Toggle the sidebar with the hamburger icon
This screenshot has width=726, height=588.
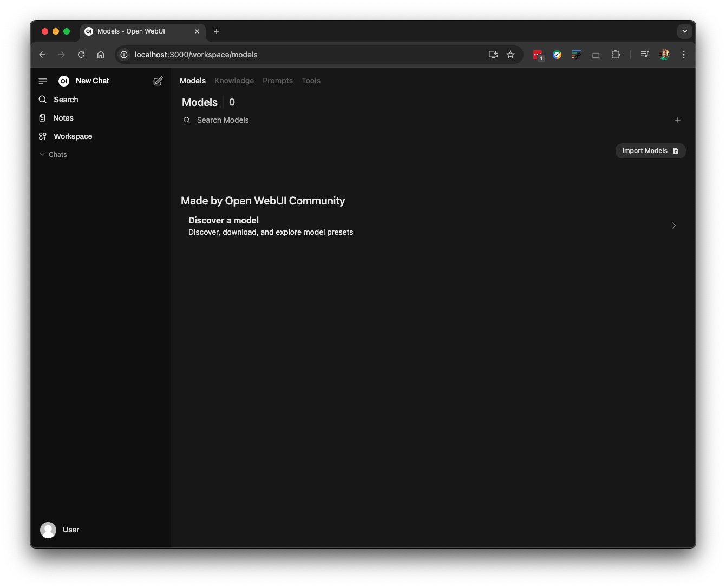tap(43, 81)
